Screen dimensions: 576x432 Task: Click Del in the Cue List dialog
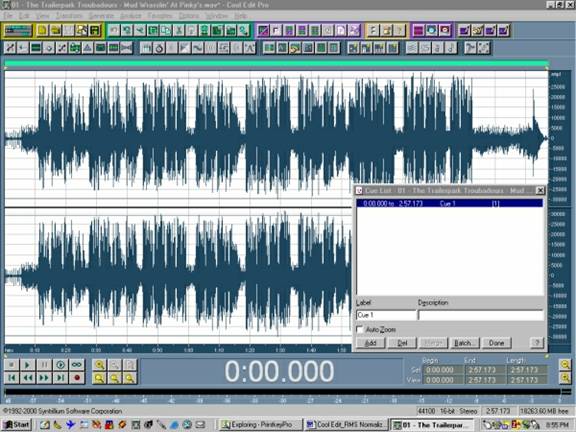(x=402, y=343)
